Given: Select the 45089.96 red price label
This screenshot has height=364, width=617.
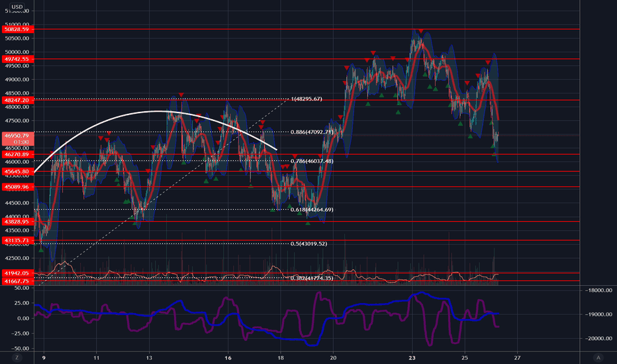Looking at the screenshot, I should click(18, 187).
